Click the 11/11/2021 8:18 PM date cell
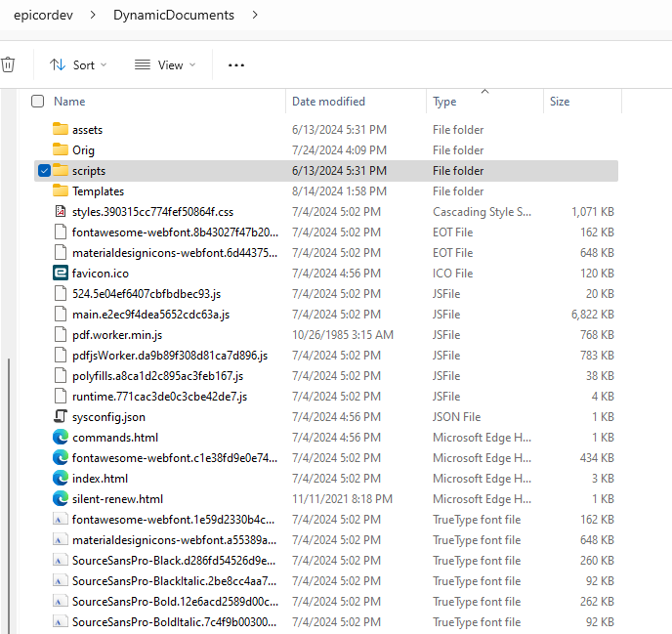Image resolution: width=672 pixels, height=634 pixels. point(342,499)
